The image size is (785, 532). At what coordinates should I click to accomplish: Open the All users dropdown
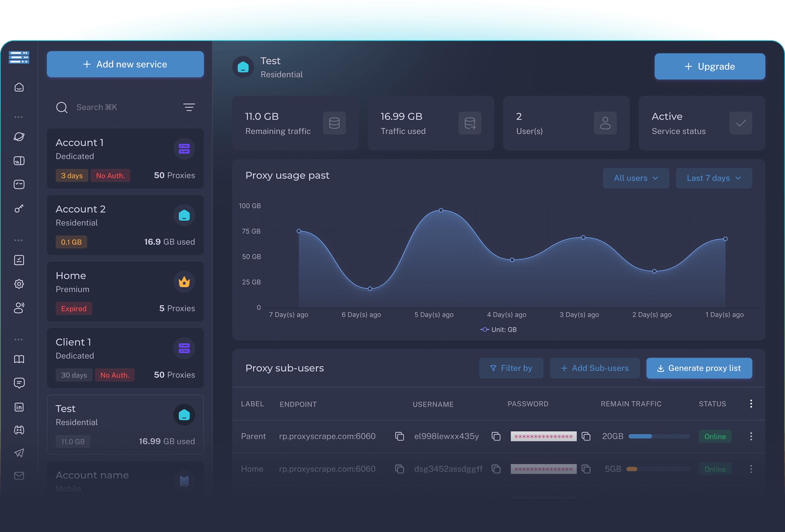click(636, 178)
